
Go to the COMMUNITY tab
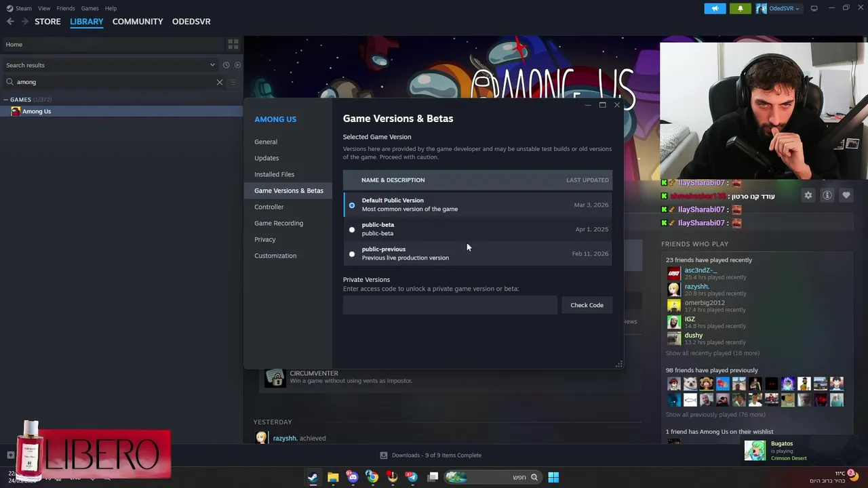tap(138, 22)
